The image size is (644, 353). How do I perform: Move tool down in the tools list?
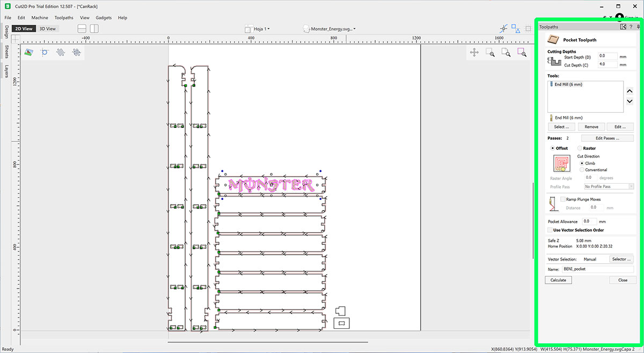coord(630,102)
